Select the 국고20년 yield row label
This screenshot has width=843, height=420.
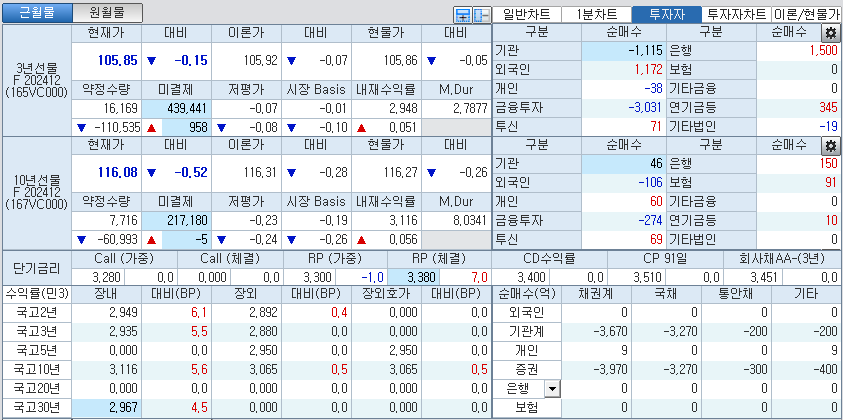pos(37,388)
